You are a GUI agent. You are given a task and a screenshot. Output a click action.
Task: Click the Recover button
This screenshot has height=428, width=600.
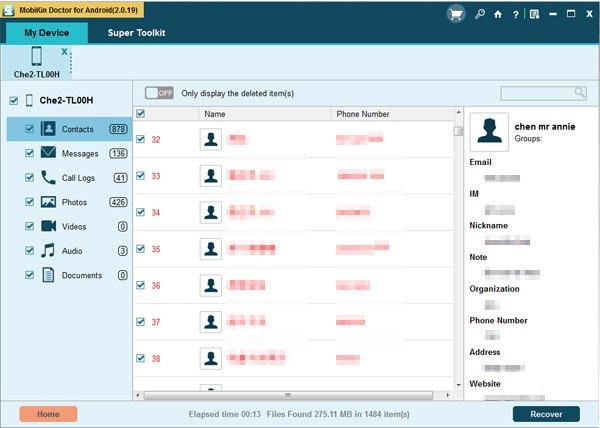546,414
